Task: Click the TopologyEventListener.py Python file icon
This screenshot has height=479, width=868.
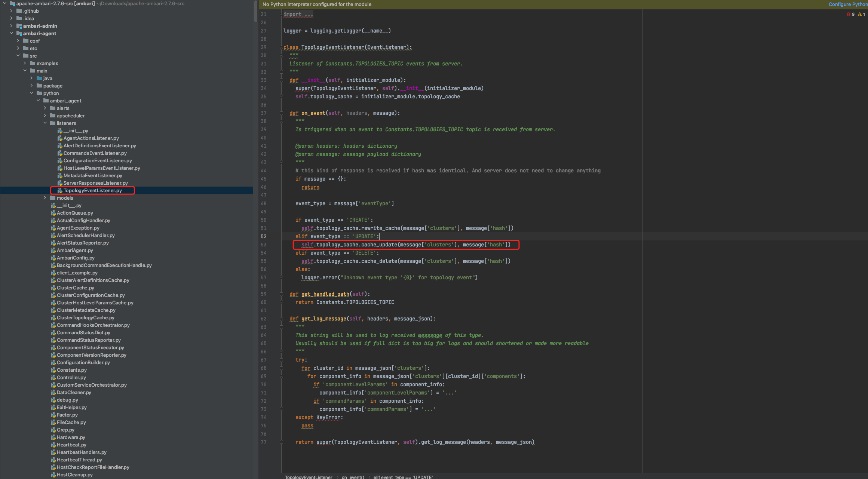Action: pyautogui.click(x=60, y=191)
